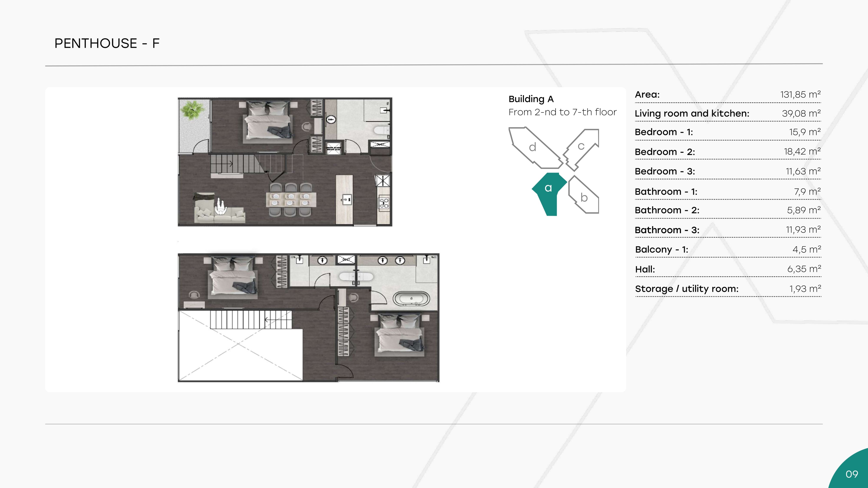Click the '15,9 m²' value

[805, 132]
